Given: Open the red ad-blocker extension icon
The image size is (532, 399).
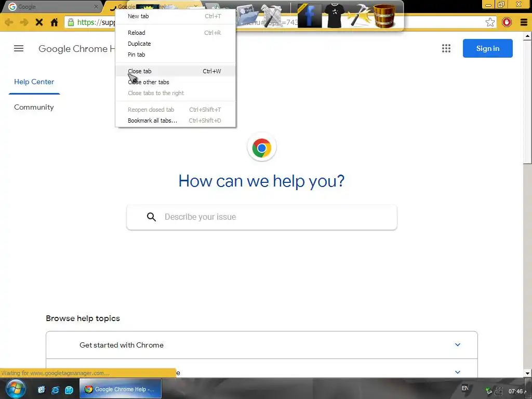Looking at the screenshot, I should (507, 22).
